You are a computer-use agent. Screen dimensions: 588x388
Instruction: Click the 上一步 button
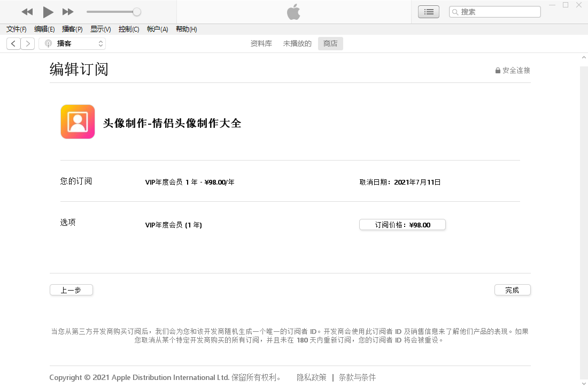pos(71,290)
